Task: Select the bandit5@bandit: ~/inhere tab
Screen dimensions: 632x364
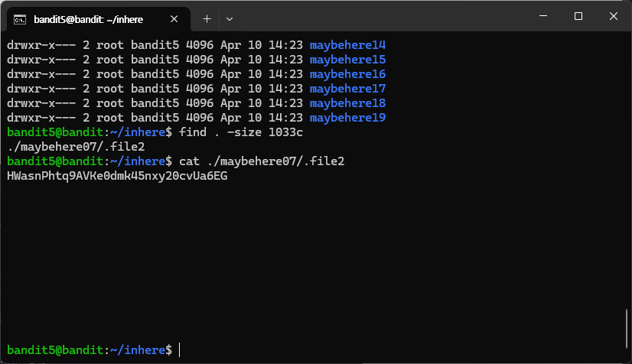Action: click(x=96, y=19)
